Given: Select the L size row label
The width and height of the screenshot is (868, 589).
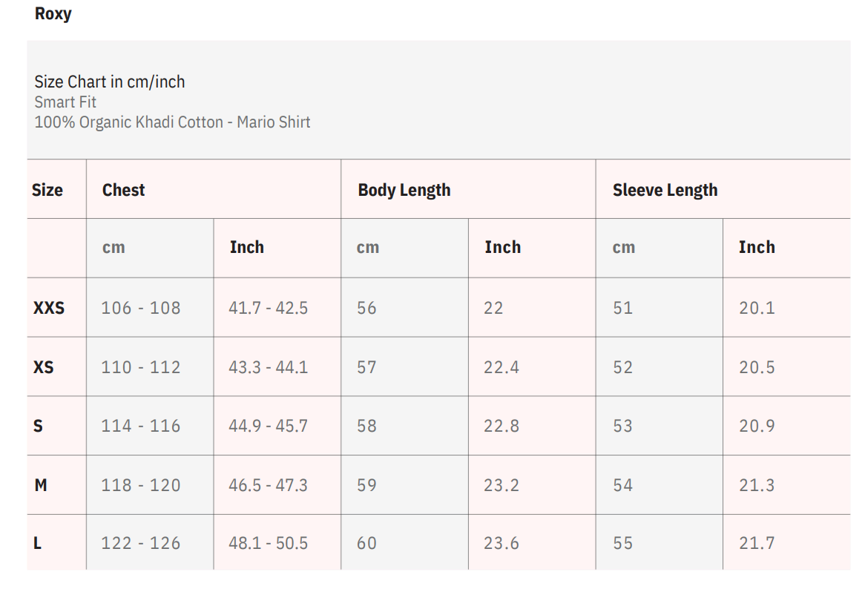Looking at the screenshot, I should 38,543.
